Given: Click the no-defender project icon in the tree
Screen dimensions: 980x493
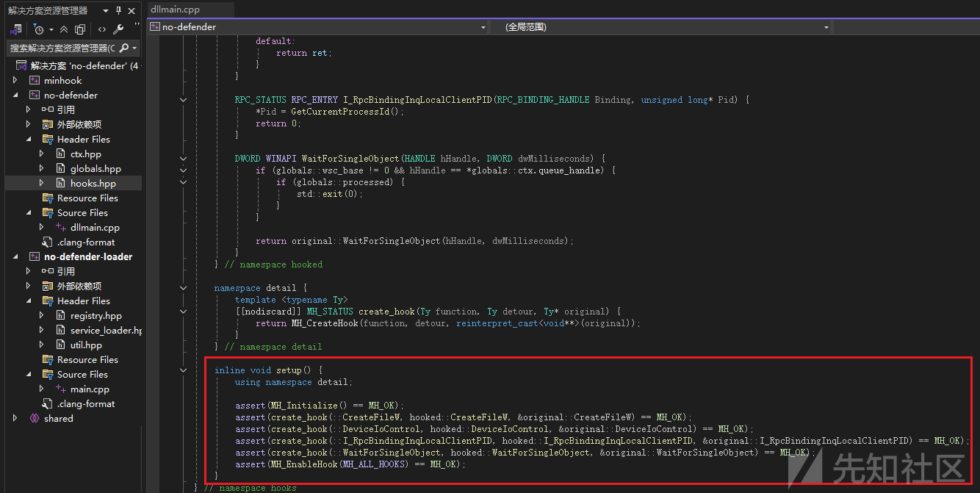Looking at the screenshot, I should pyautogui.click(x=35, y=95).
